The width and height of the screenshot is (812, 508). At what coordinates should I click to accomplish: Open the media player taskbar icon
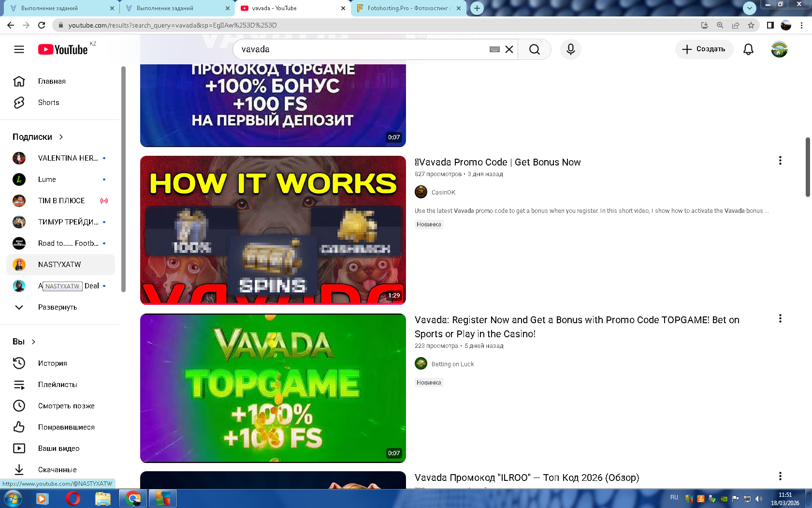click(43, 498)
